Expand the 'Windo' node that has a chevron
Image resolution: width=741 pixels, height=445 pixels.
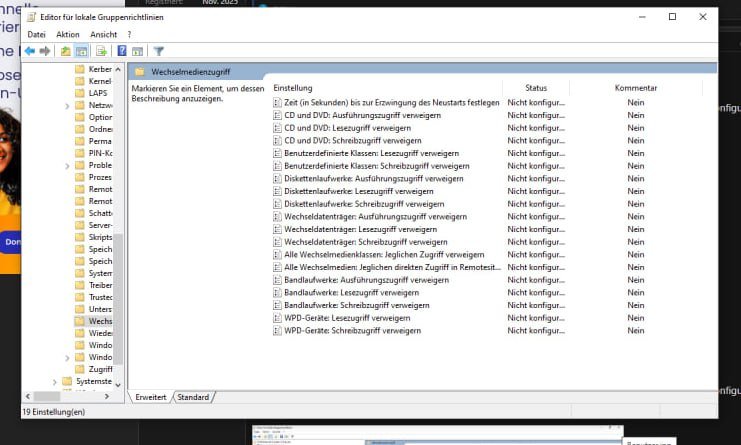67,358
